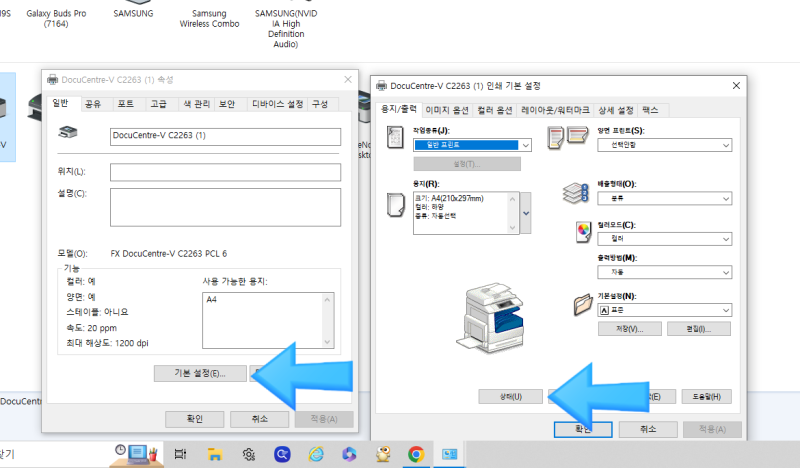Click the output sorting stacked pages icon

click(x=576, y=193)
